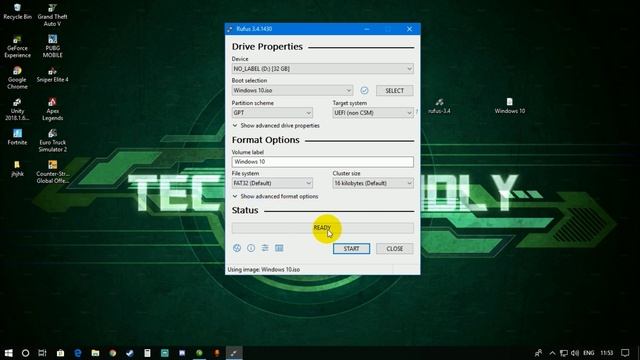640x360 pixels.
Task: Select the rufus-3.4 file on desktop
Action: click(439, 106)
